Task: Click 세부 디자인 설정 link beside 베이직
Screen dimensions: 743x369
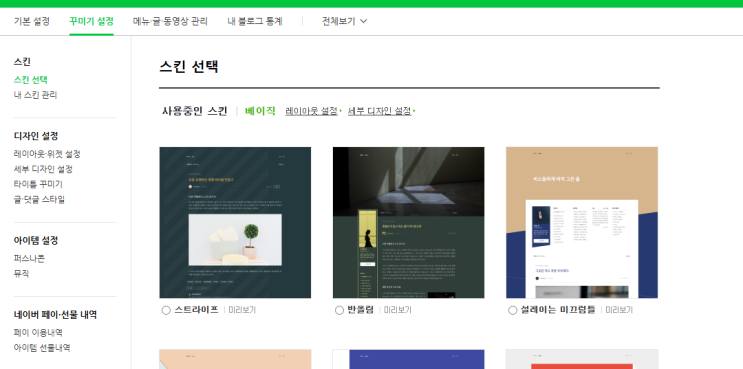Action: point(381,111)
